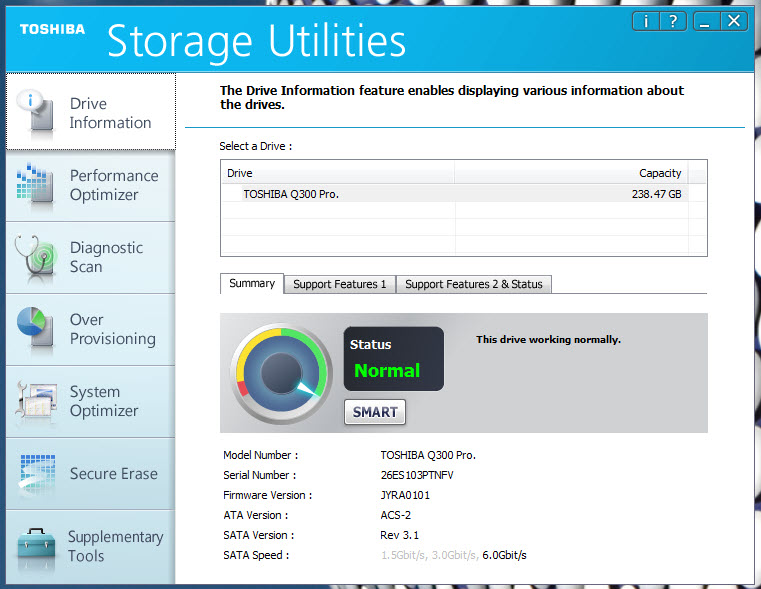Select the System Optimizer menu label
This screenshot has width=761, height=589.
[104, 401]
